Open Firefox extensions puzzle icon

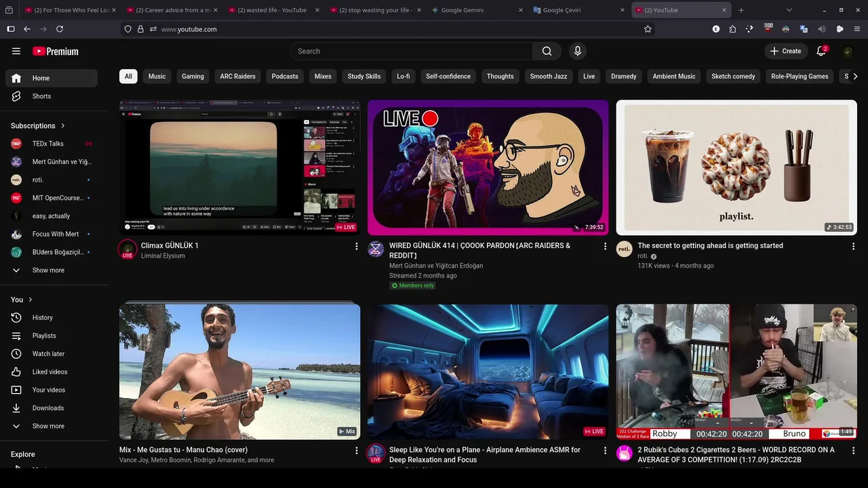point(732,29)
